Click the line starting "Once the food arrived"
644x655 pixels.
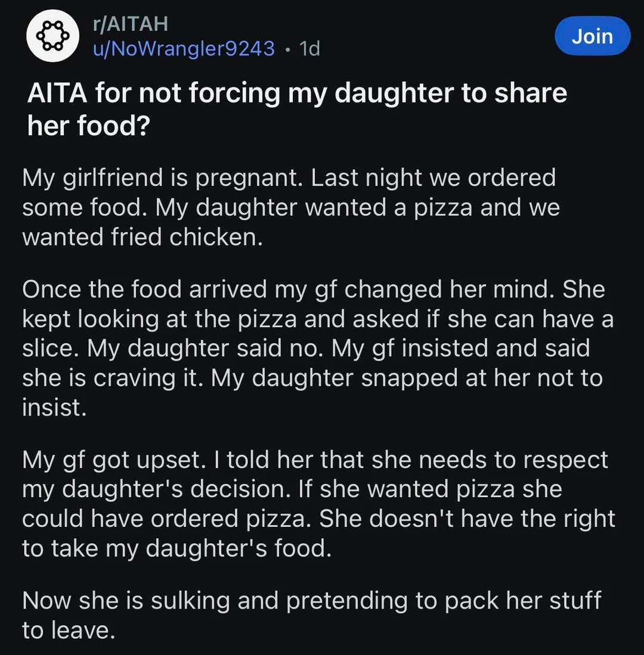pos(314,289)
